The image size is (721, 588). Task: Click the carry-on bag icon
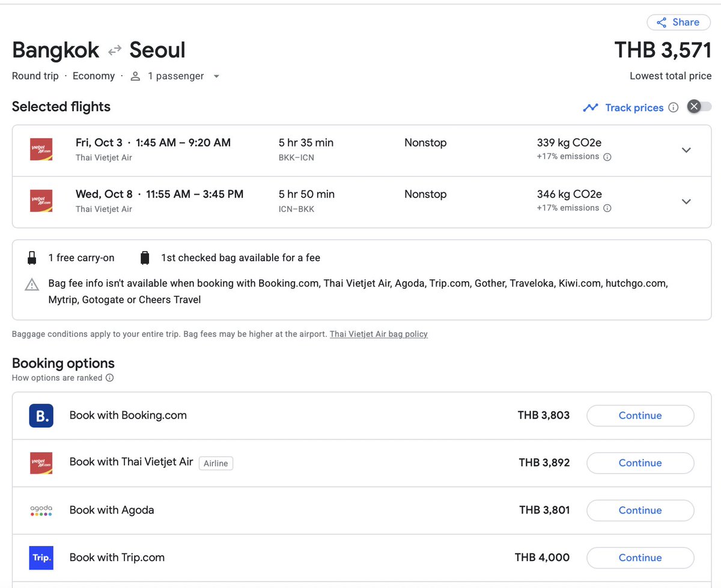coord(31,257)
